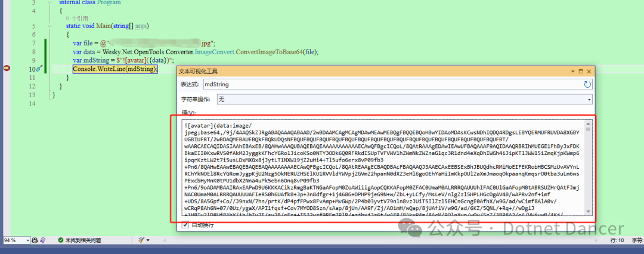Click line number 12 in the gutter
This screenshot has height=254, width=644.
click(x=32, y=86)
